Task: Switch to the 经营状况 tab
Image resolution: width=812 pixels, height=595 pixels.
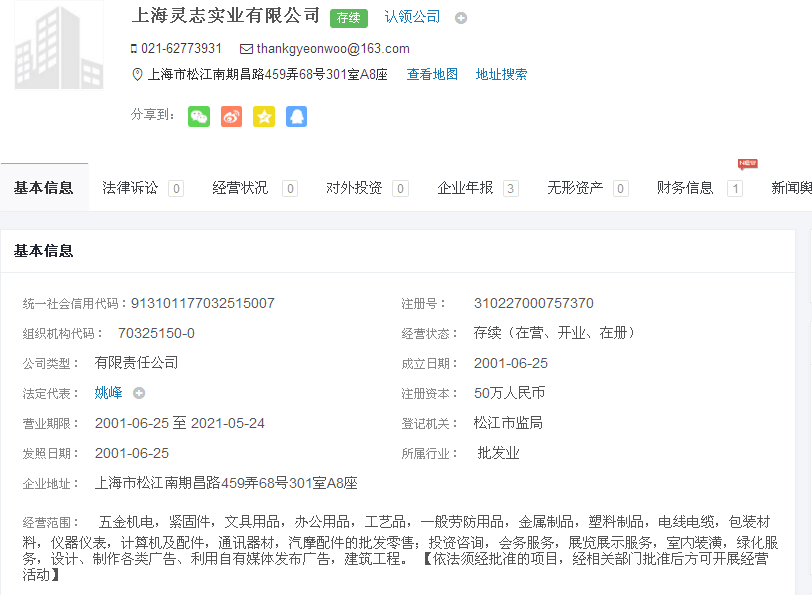Action: click(240, 188)
